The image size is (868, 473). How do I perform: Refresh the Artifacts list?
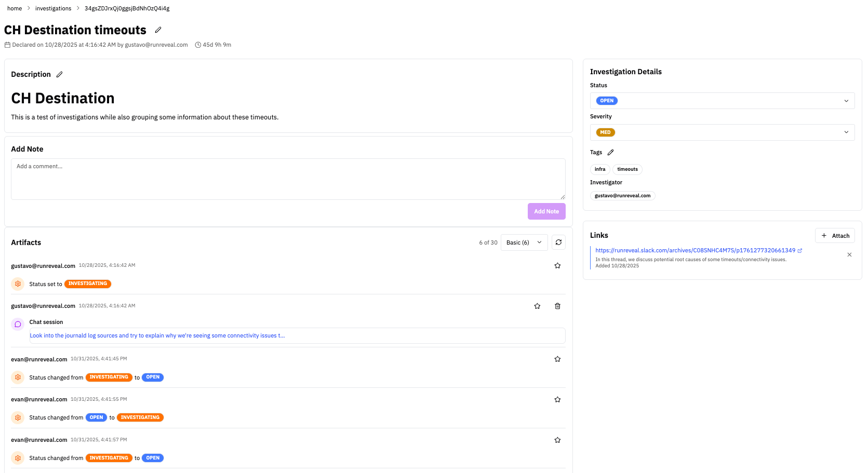click(558, 242)
